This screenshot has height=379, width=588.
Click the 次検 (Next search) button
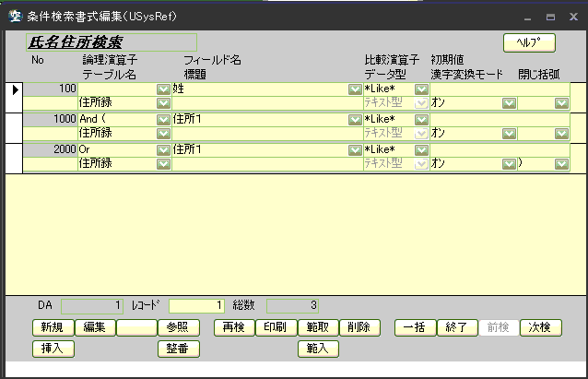pos(540,327)
